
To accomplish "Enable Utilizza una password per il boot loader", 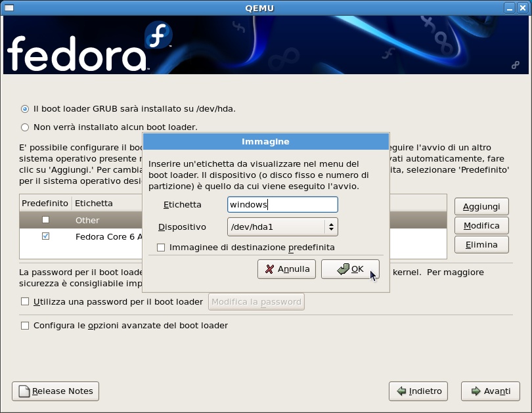I will pos(25,301).
